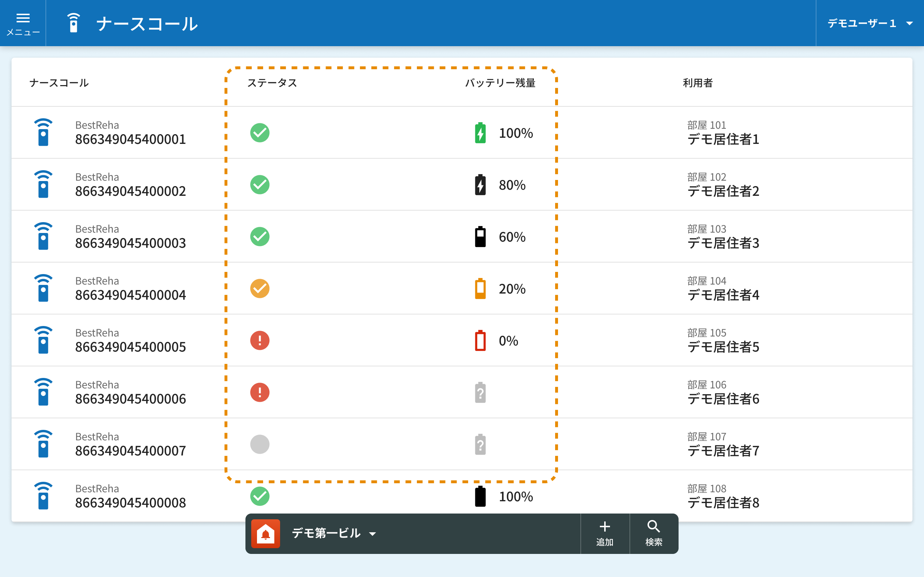Viewport: 924px width, 577px height.
Task: Click red alert status for device 866349045400006
Action: click(x=260, y=392)
